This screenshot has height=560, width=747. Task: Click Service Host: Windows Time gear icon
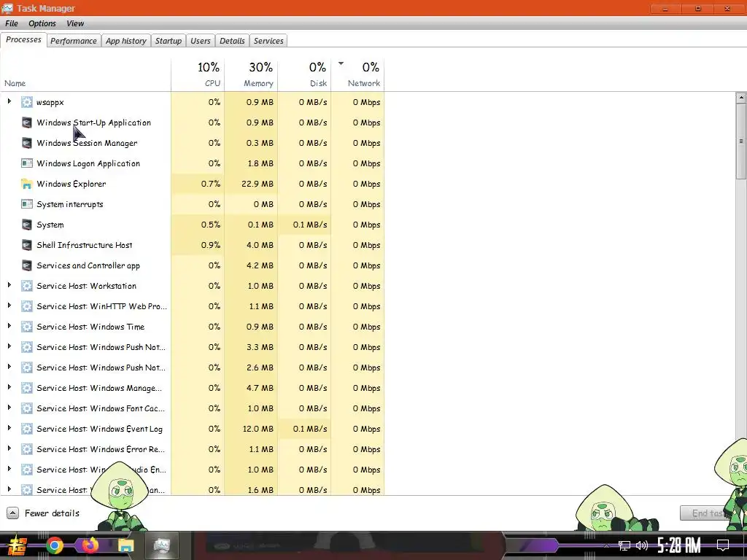click(x=27, y=327)
